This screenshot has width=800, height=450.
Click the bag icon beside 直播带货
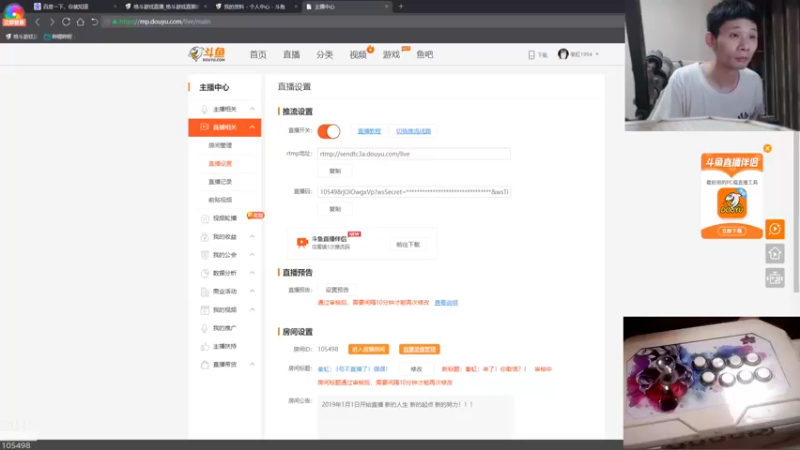205,365
